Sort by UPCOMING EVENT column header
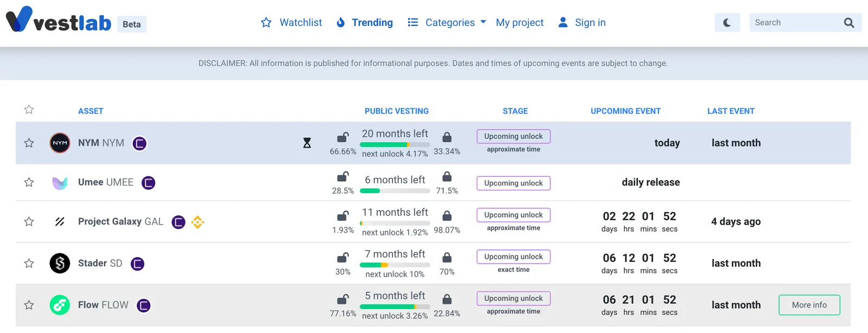868x333 pixels. point(626,111)
